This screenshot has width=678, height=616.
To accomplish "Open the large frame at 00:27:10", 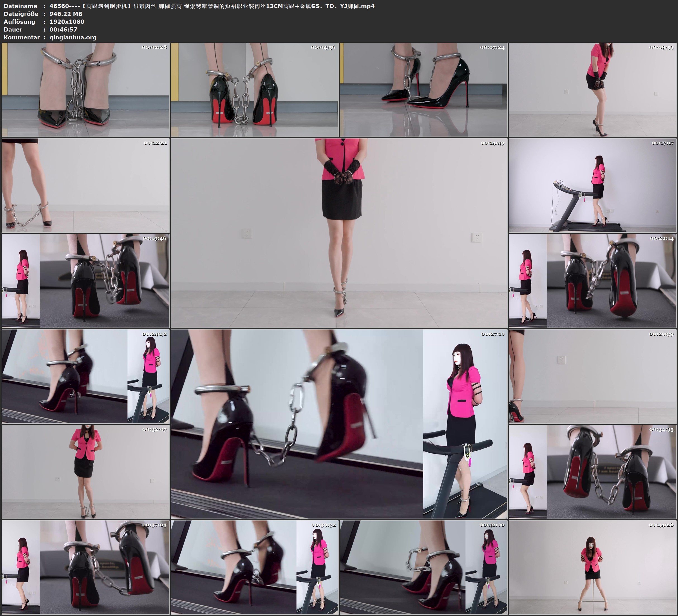I will coord(339,424).
